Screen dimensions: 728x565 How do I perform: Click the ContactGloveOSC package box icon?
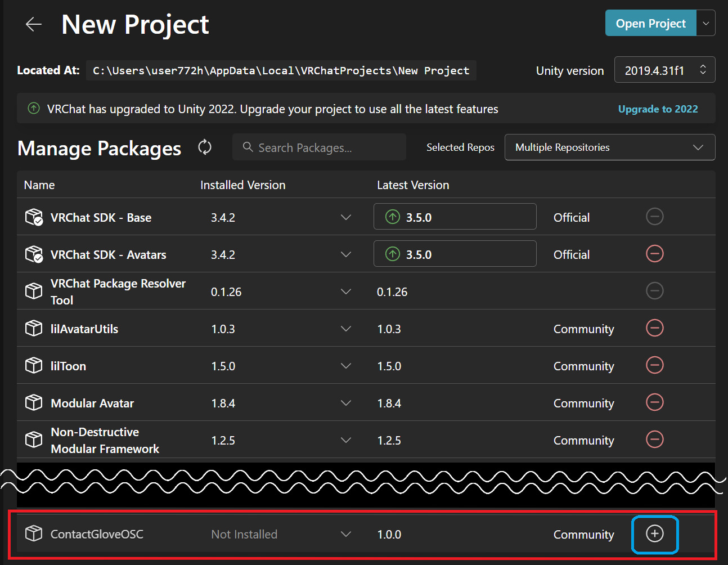tap(34, 533)
